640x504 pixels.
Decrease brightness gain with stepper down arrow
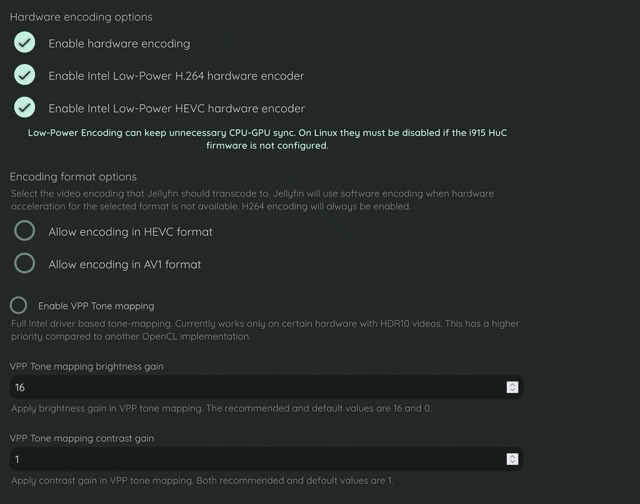[x=512, y=390]
